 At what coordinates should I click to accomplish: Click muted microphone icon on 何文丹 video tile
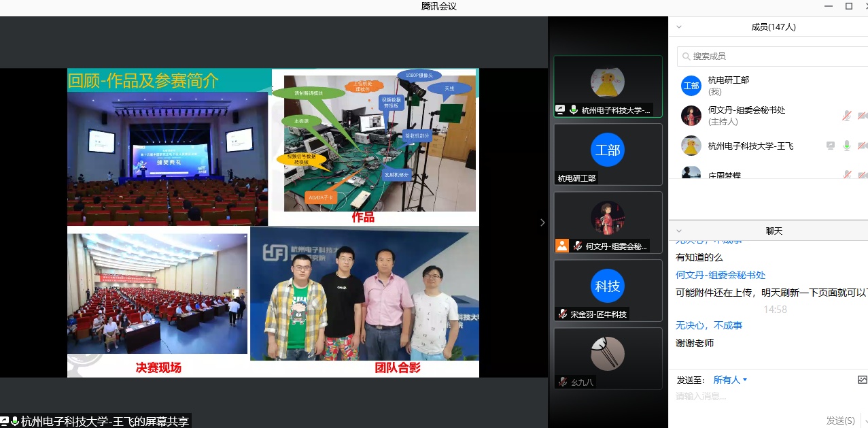click(578, 246)
